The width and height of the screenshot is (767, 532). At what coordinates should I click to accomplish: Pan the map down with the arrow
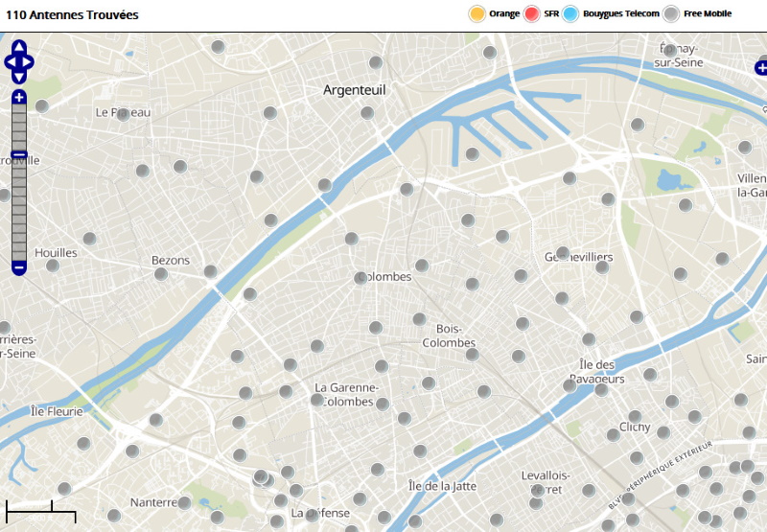[19, 77]
